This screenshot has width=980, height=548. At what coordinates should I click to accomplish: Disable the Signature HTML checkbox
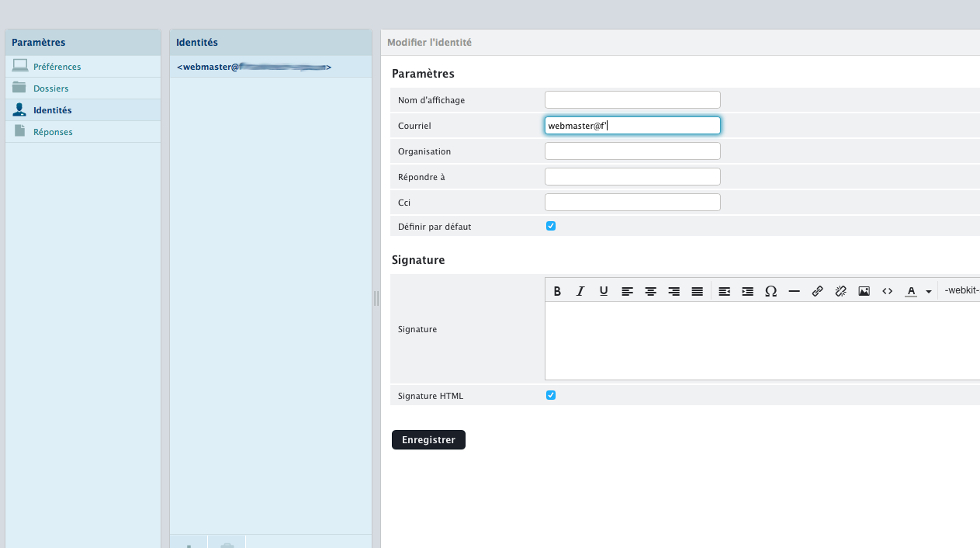551,395
